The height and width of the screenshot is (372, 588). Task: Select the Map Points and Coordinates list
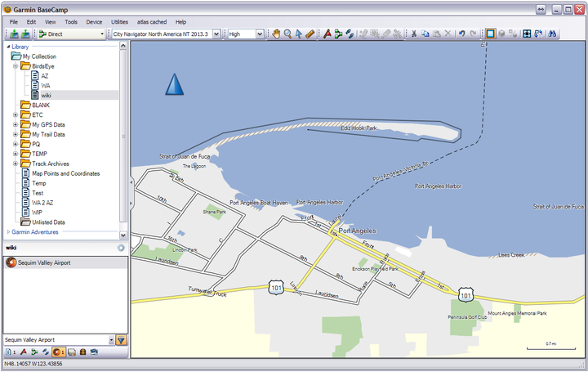[x=66, y=173]
